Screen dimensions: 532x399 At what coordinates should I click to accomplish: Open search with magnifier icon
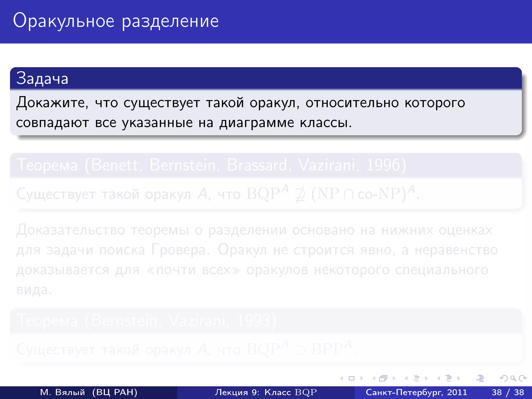pyautogui.click(x=513, y=378)
